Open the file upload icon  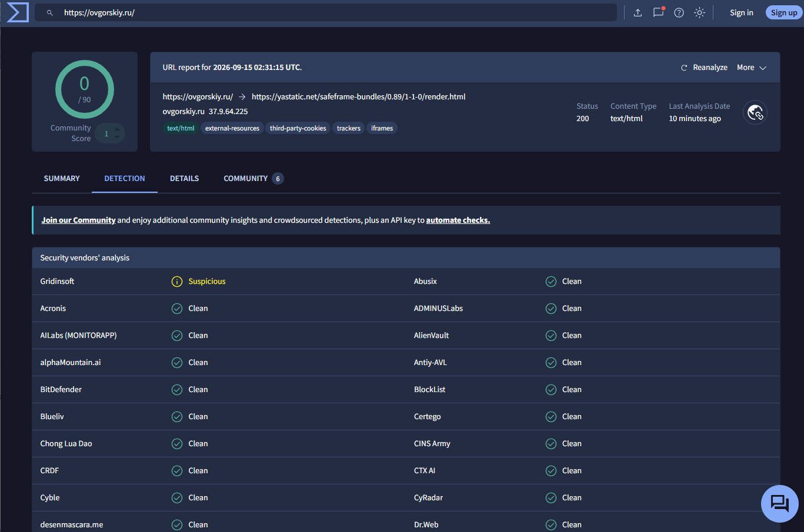coord(638,12)
